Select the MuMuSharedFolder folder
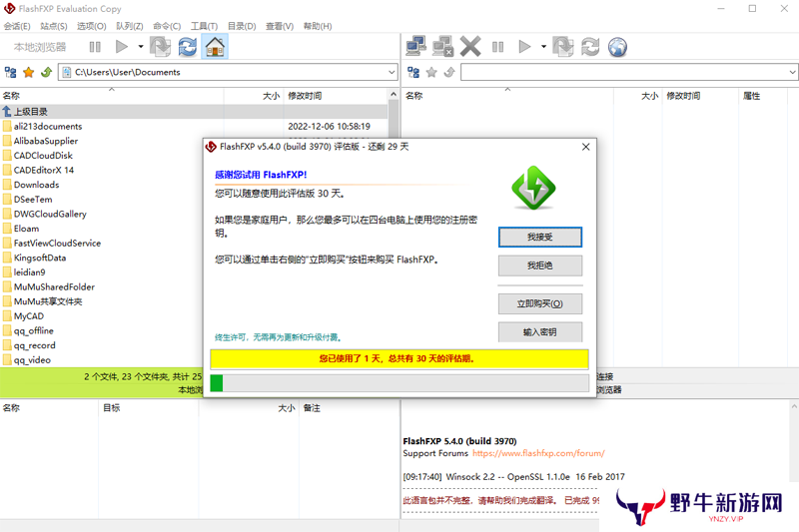This screenshot has width=799, height=532. click(54, 286)
